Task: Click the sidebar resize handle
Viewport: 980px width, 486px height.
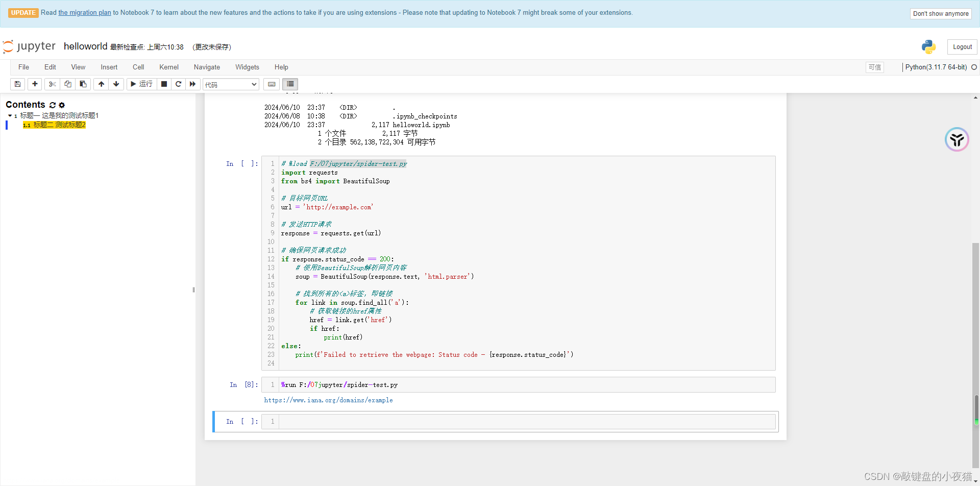Action: [x=193, y=290]
